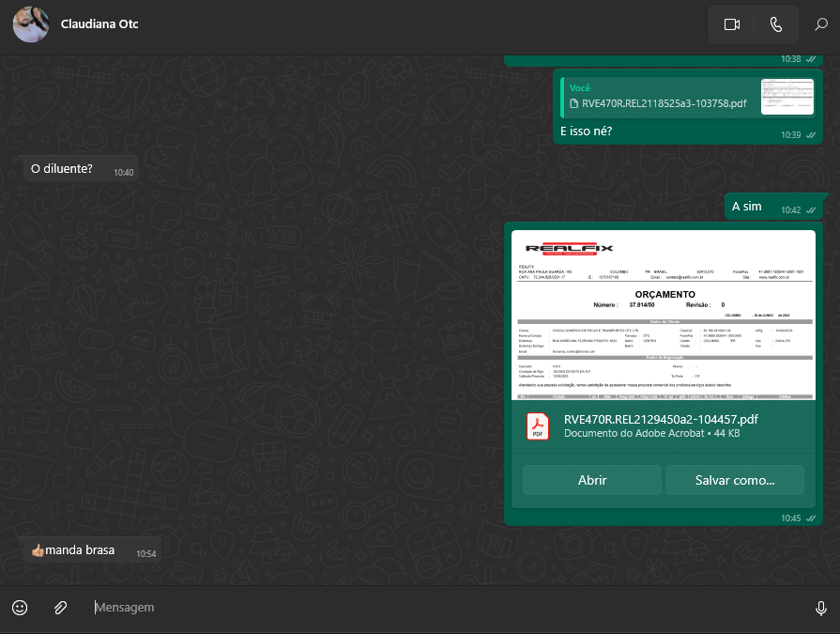840x634 pixels.
Task: Open the Realfix orçamento document preview
Action: pos(663,315)
